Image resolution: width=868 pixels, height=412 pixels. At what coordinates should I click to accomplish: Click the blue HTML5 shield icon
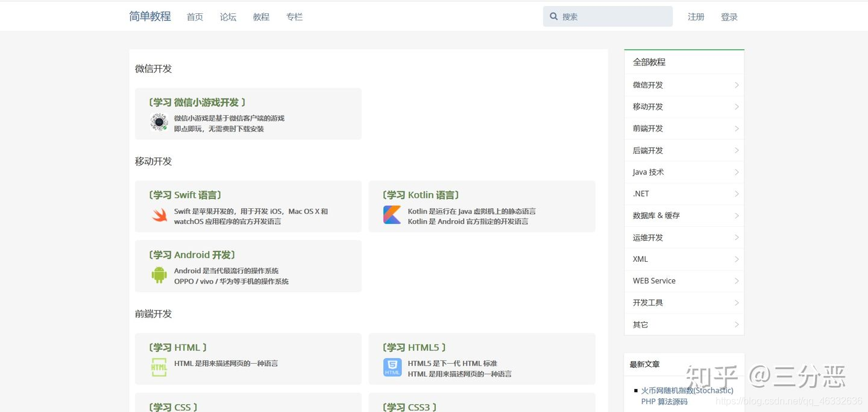point(392,367)
